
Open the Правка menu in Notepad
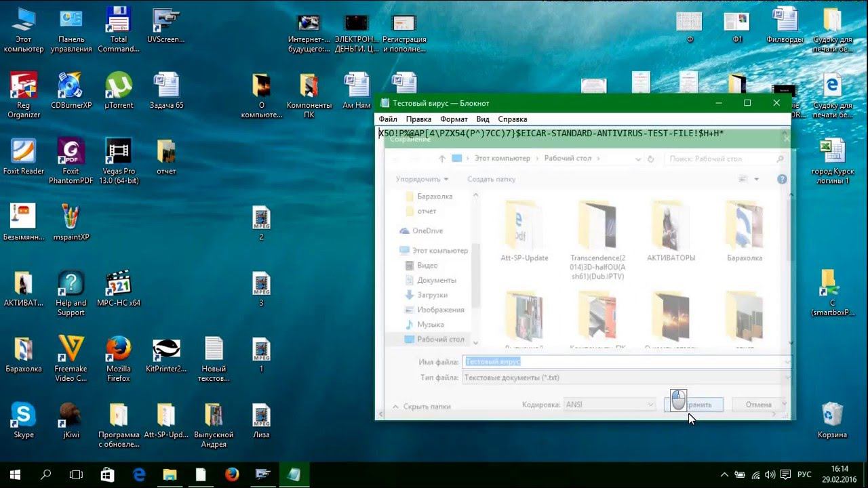tap(418, 119)
